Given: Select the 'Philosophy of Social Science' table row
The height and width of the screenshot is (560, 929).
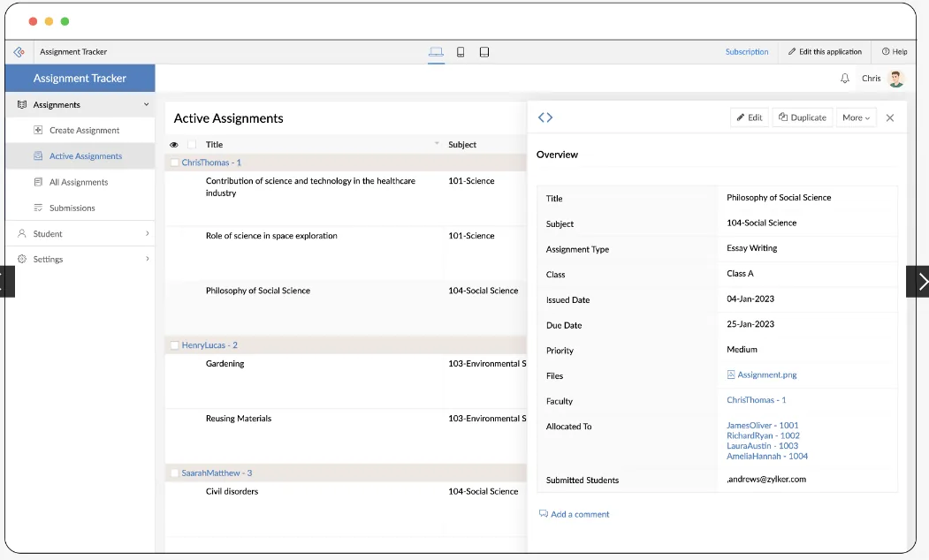Looking at the screenshot, I should pyautogui.click(x=346, y=307).
